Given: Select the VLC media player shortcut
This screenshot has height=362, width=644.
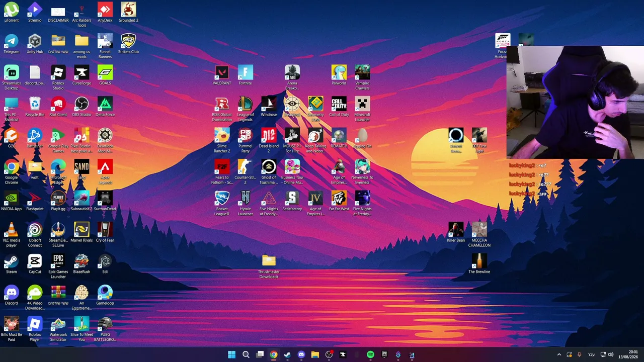Looking at the screenshot, I should (11, 235).
